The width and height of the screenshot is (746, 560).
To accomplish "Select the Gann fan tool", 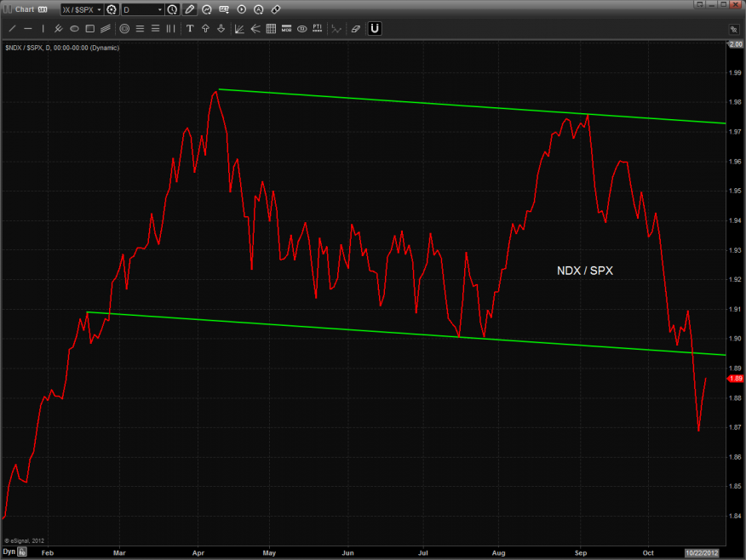I will [x=240, y=29].
